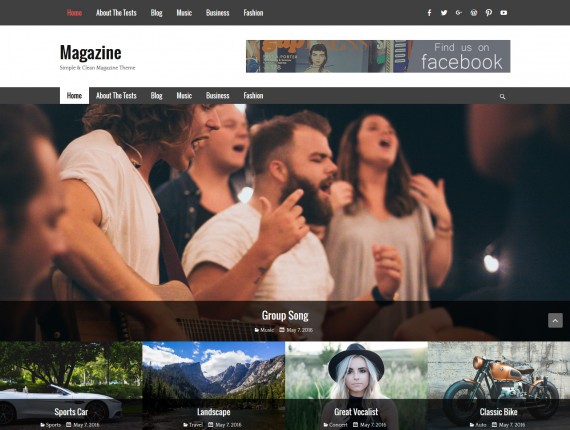Screen dimensions: 570x430
Task: Open the Facebook social icon
Action: pos(429,13)
